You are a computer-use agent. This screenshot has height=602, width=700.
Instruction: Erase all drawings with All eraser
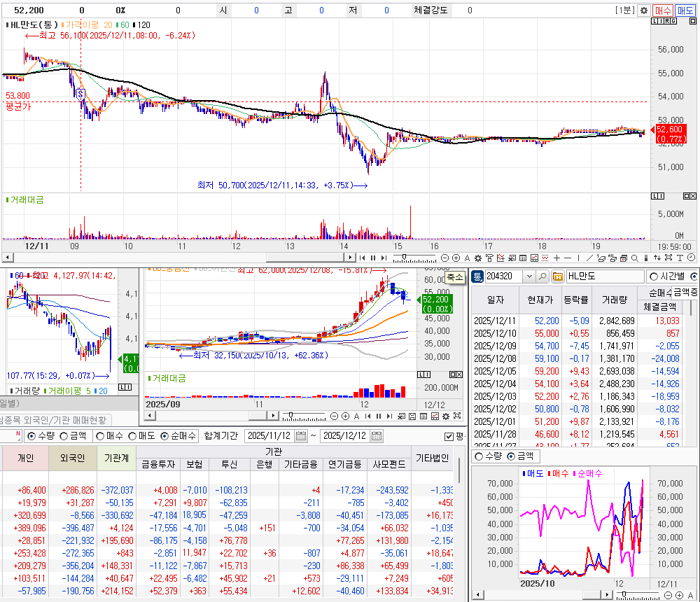pos(612,258)
